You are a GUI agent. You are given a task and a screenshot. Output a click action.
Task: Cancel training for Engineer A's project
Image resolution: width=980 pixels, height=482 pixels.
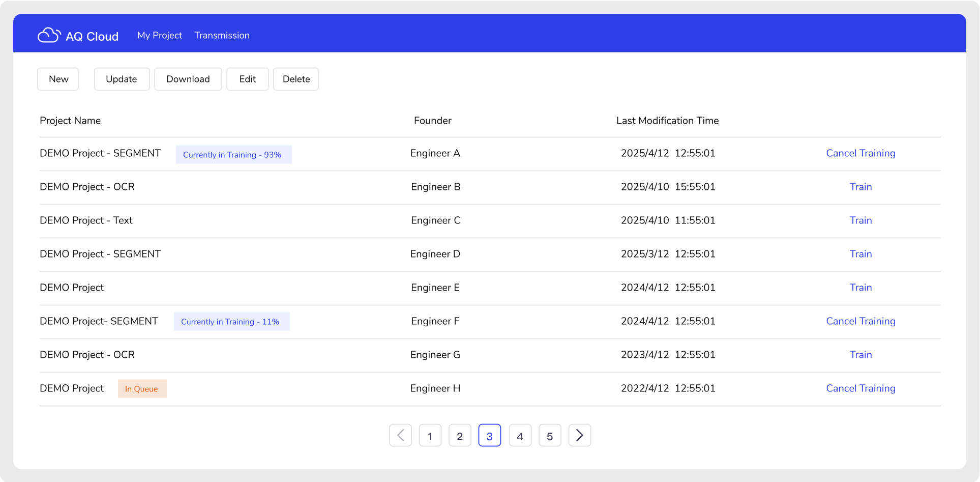[x=860, y=153]
